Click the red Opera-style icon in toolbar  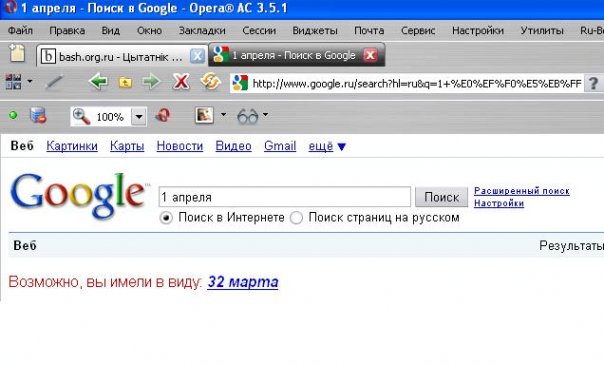pyautogui.click(x=163, y=115)
